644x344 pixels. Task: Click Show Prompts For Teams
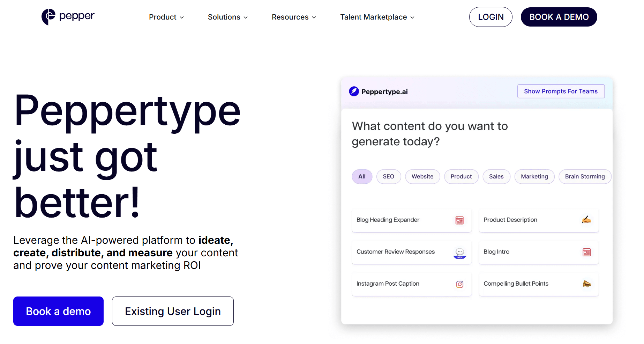click(561, 92)
